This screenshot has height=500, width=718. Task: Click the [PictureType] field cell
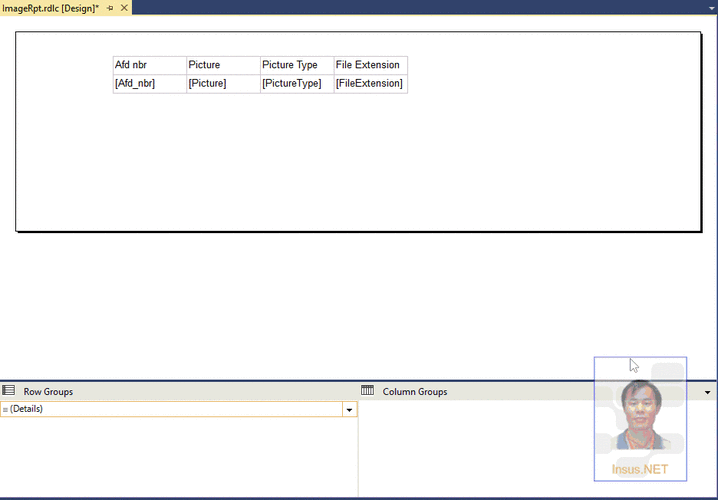point(296,83)
